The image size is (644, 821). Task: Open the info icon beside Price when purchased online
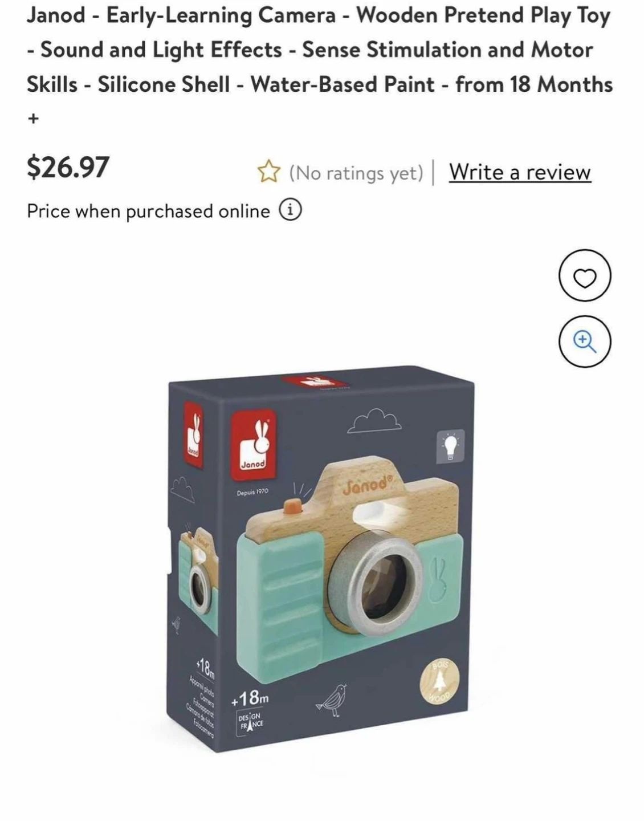[290, 210]
